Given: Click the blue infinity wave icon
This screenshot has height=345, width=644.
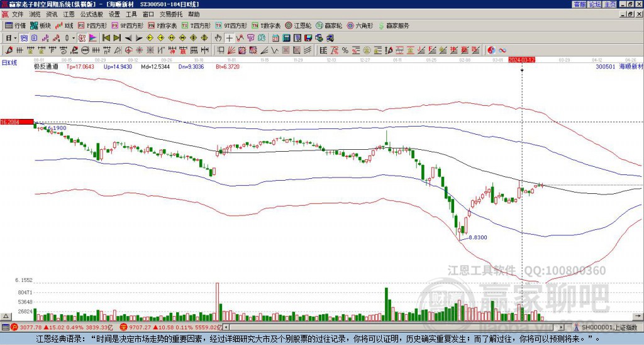Looking at the screenshot, I should click(x=502, y=50).
